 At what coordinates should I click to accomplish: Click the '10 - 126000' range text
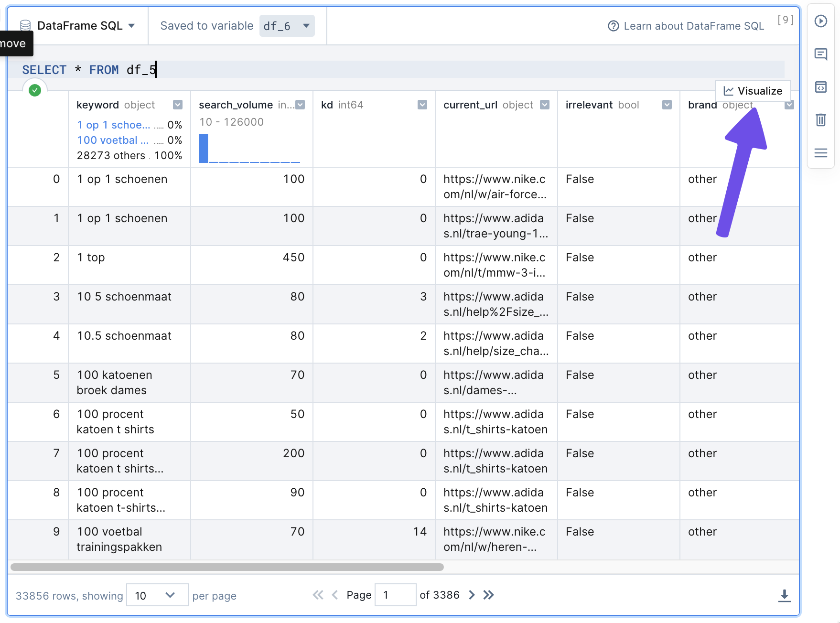231,122
